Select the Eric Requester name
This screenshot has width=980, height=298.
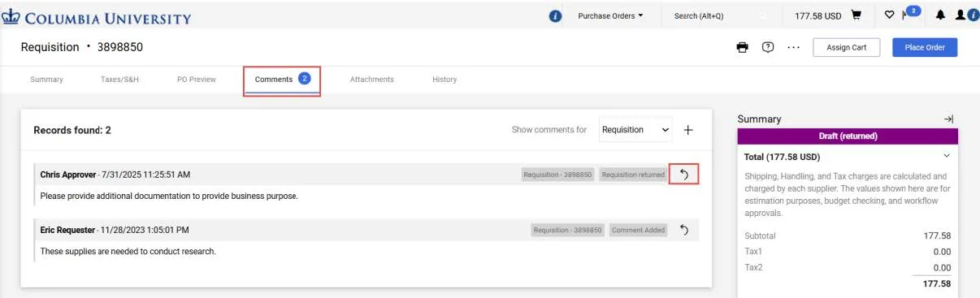coord(67,230)
